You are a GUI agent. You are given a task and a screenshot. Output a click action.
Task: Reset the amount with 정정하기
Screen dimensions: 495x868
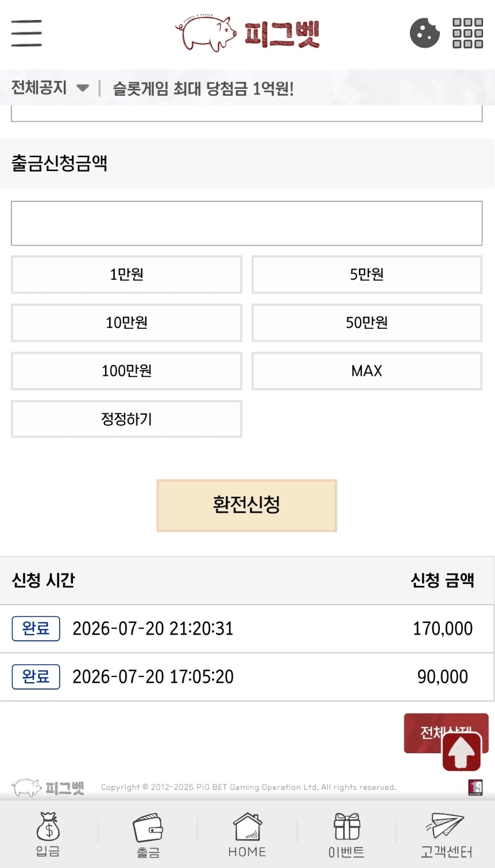[x=126, y=419]
